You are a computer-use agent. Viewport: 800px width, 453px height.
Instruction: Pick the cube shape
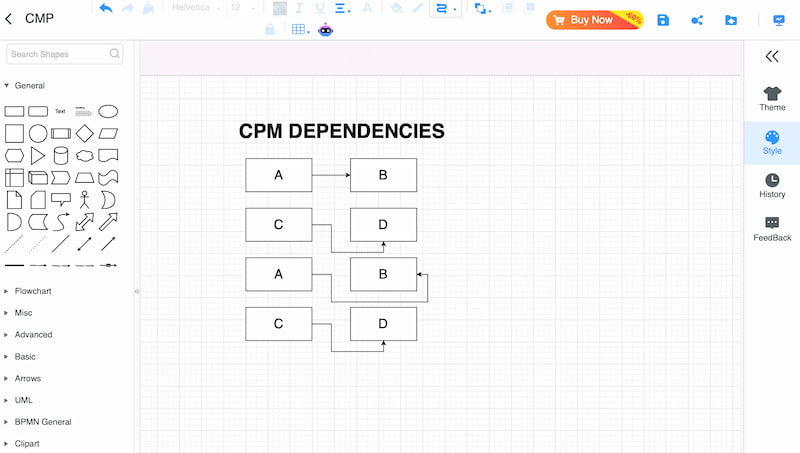click(x=38, y=178)
